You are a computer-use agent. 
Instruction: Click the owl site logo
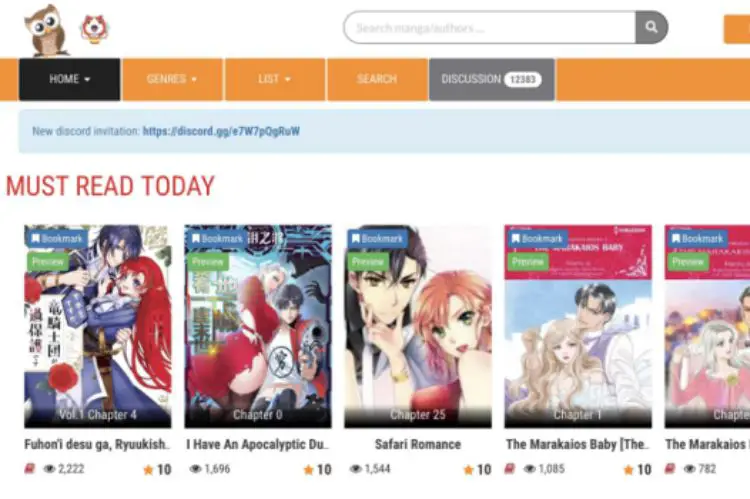pos(46,31)
